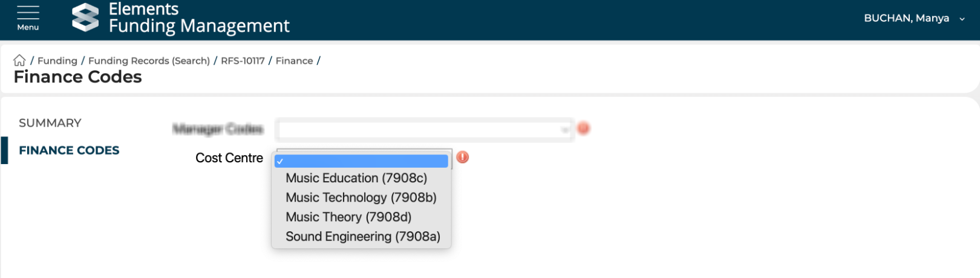Select Music Technology (7908b) option
The width and height of the screenshot is (980, 278).
click(361, 197)
